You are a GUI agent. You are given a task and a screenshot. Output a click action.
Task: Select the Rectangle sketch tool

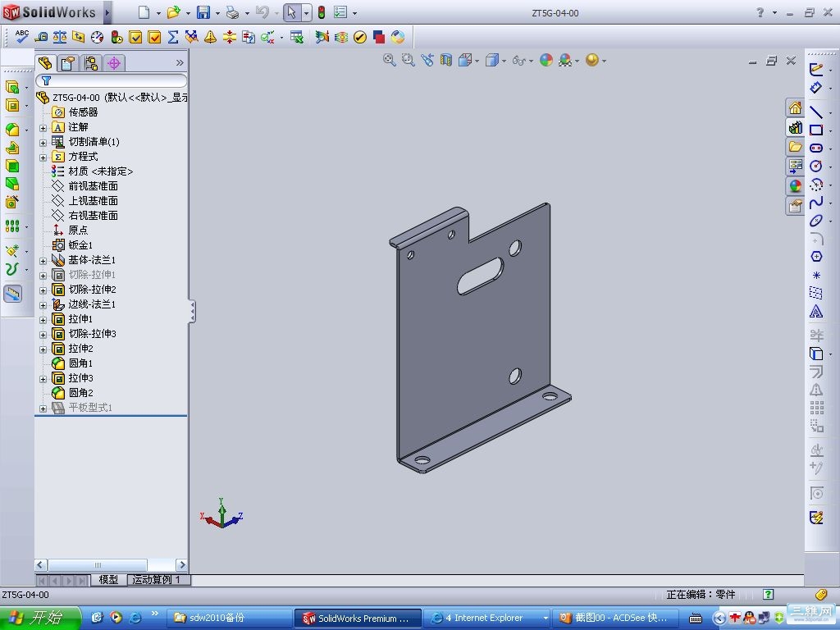pos(816,130)
